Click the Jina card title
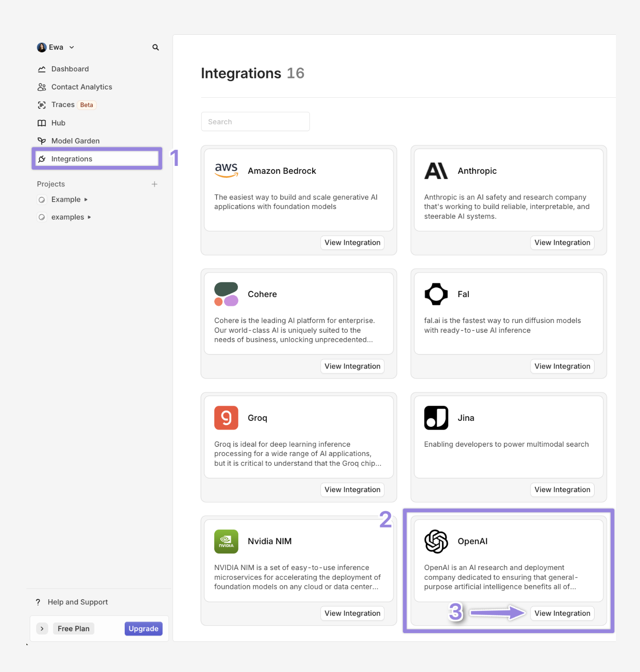The width and height of the screenshot is (640, 672). pos(466,418)
